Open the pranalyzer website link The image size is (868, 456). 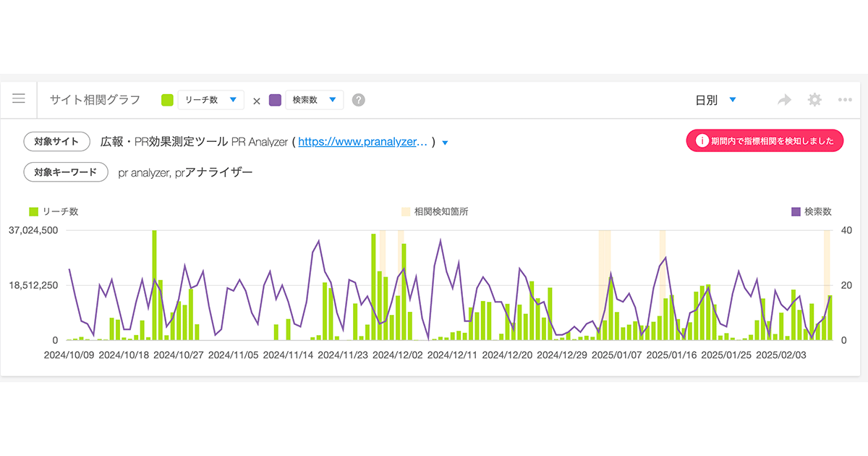pos(364,142)
